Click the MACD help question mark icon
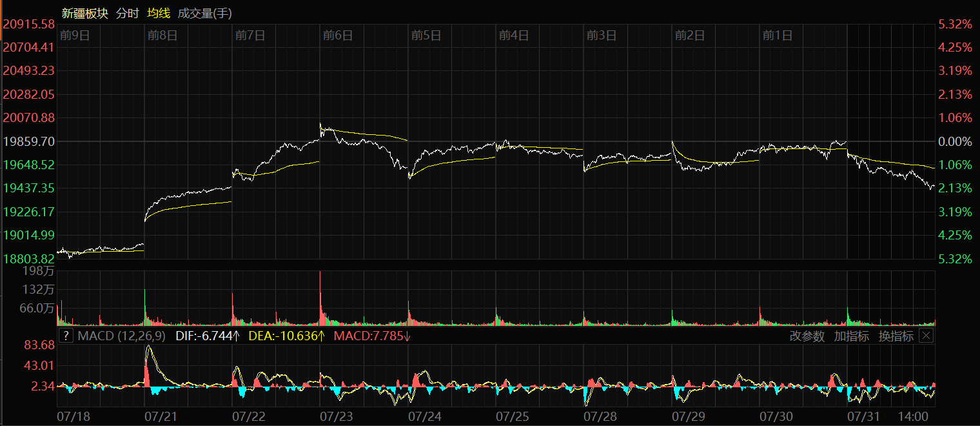This screenshot has width=980, height=426. [65, 336]
